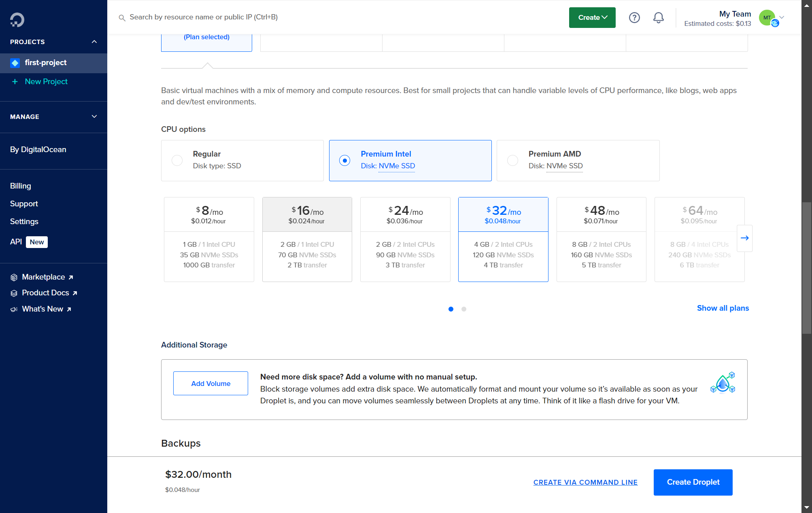Click the New Project link

[x=46, y=82]
